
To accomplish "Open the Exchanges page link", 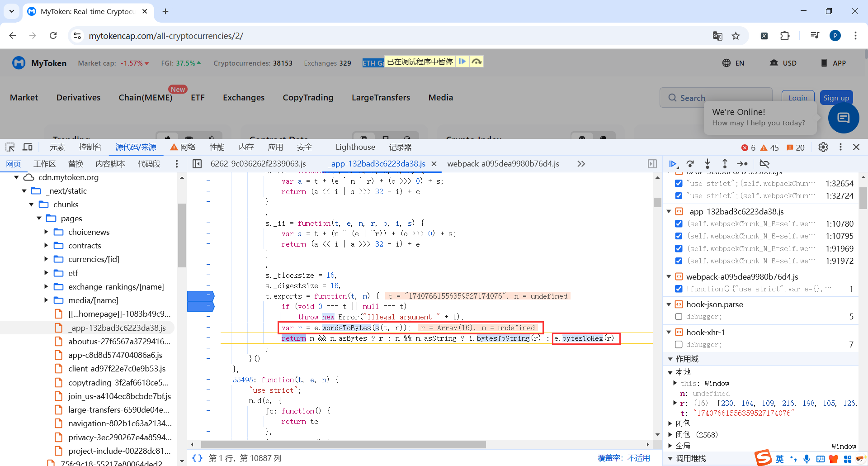I will 244,98.
